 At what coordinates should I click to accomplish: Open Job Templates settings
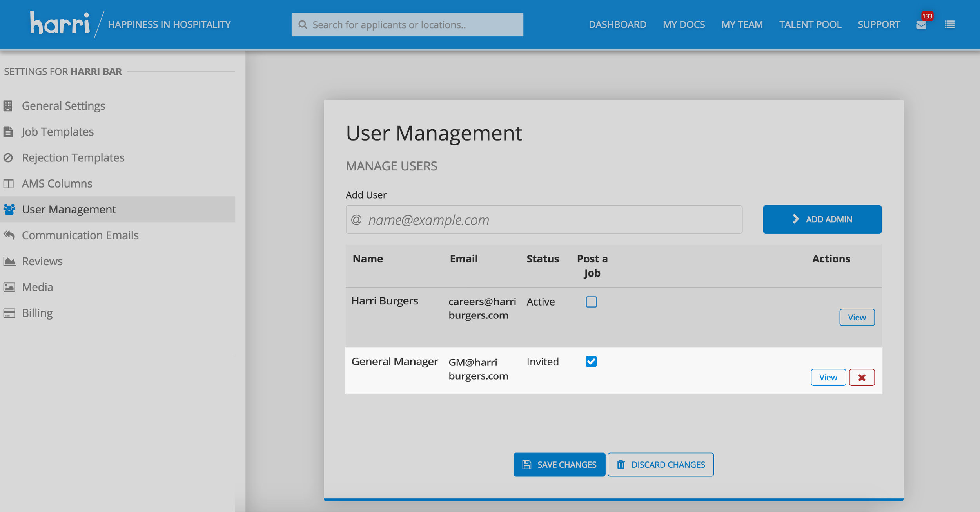(58, 132)
